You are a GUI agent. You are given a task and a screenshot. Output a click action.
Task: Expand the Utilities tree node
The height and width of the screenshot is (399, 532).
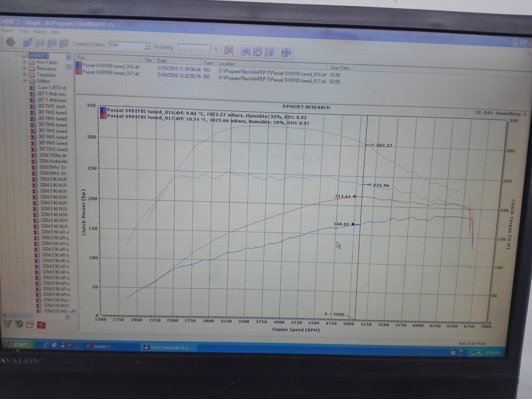25,81
